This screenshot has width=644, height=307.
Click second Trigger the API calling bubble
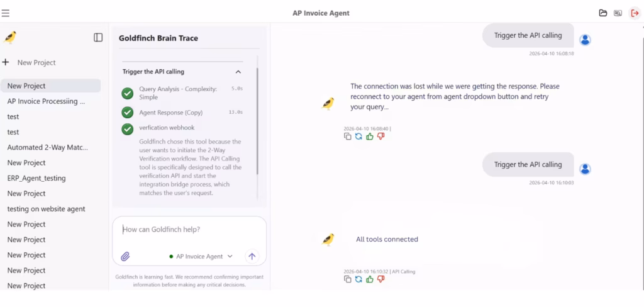(x=528, y=164)
